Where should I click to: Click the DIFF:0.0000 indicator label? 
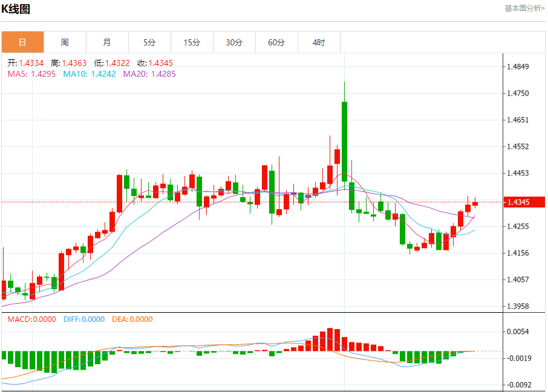coord(84,319)
